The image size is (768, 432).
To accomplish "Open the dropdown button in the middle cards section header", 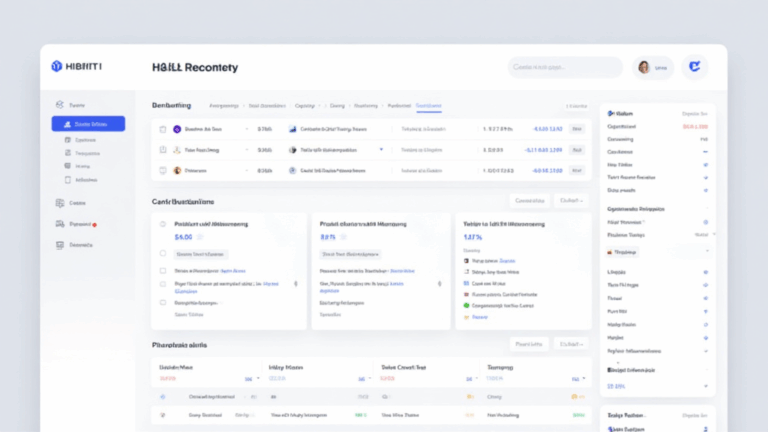I will pyautogui.click(x=572, y=200).
